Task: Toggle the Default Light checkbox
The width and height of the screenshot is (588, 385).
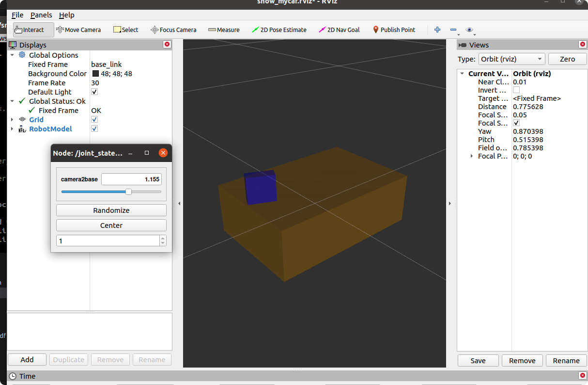Action: 94,92
